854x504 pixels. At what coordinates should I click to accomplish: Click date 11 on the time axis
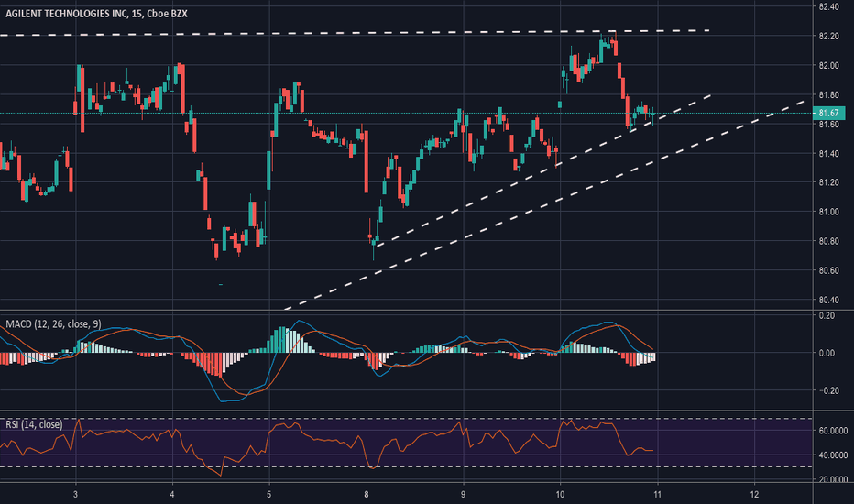click(657, 495)
